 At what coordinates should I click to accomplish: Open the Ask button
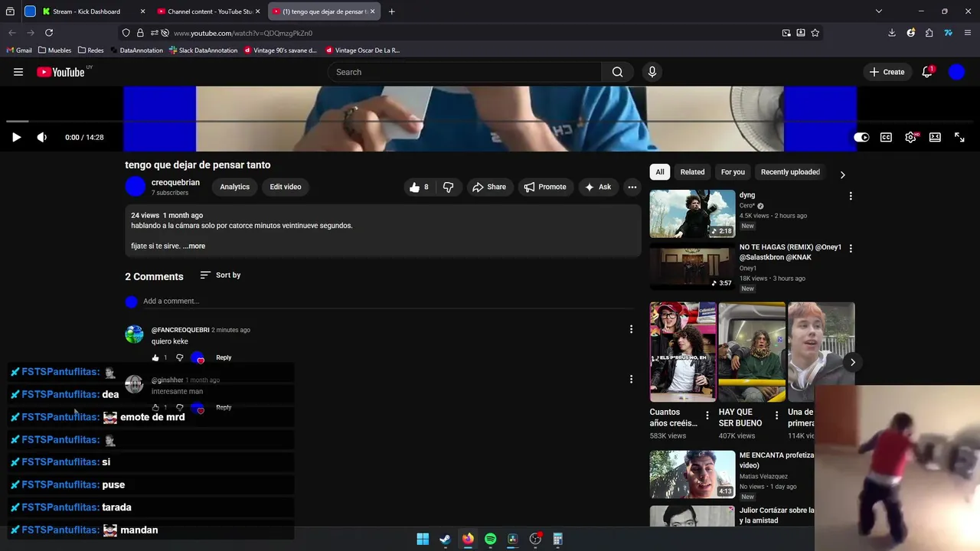click(597, 187)
